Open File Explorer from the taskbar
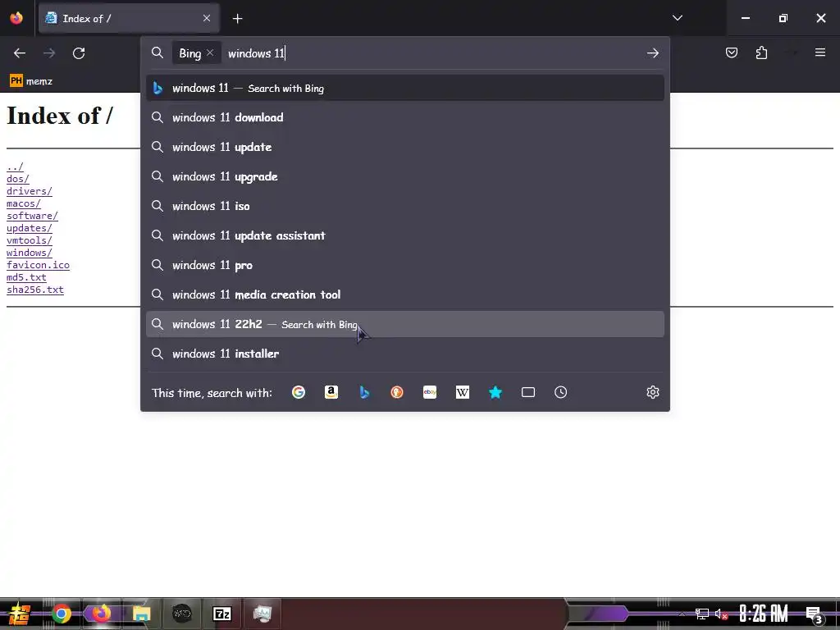 141,614
